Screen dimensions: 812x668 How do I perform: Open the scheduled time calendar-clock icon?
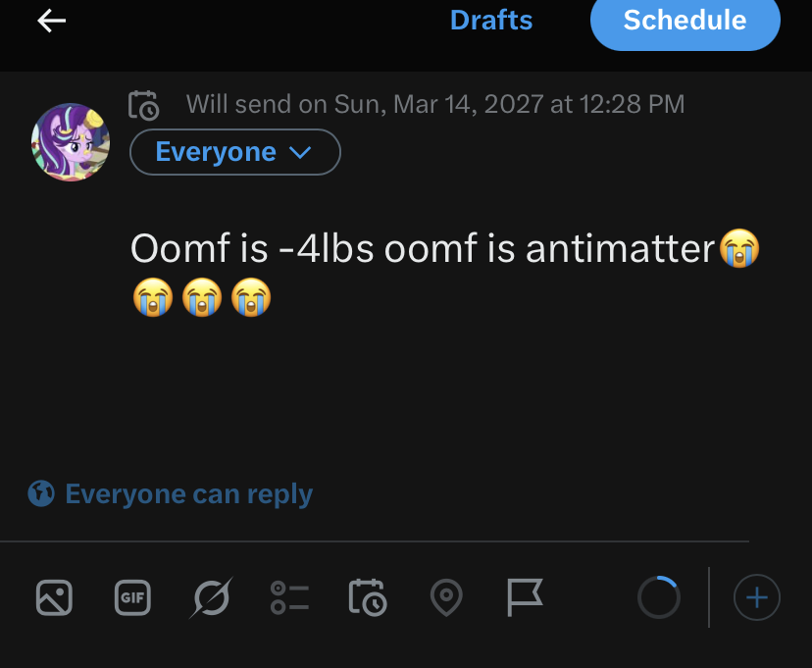coord(143,105)
